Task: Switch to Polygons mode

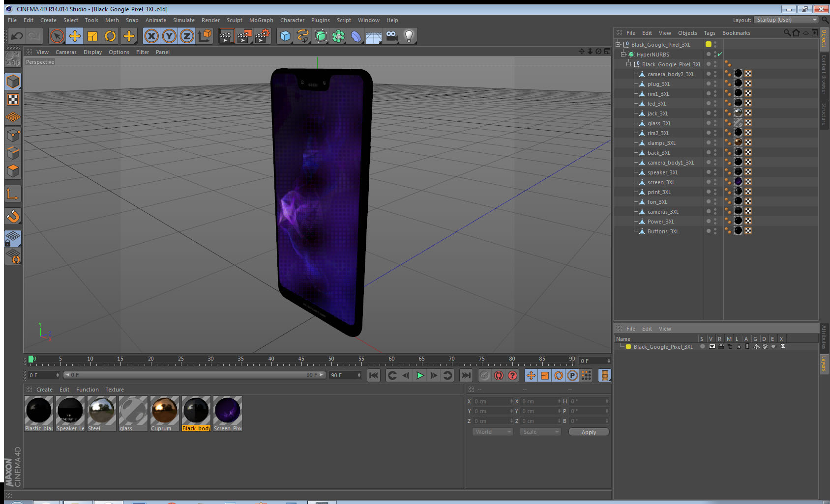Action: coord(13,170)
